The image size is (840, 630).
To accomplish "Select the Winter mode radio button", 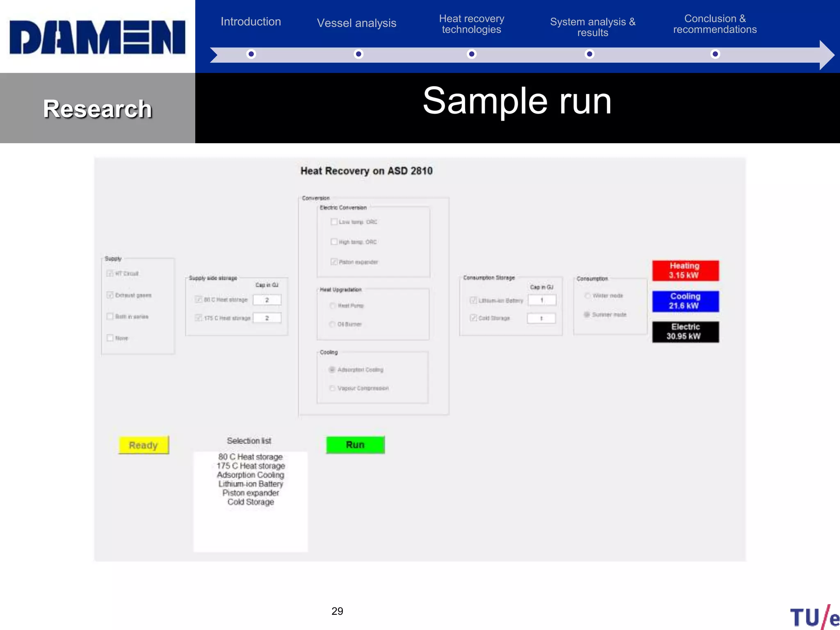I will click(587, 296).
